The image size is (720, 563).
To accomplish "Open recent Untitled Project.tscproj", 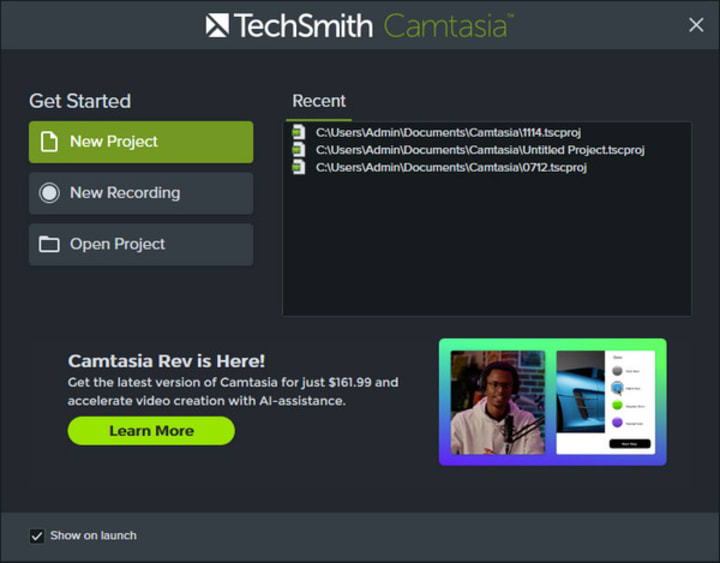I will coord(480,150).
